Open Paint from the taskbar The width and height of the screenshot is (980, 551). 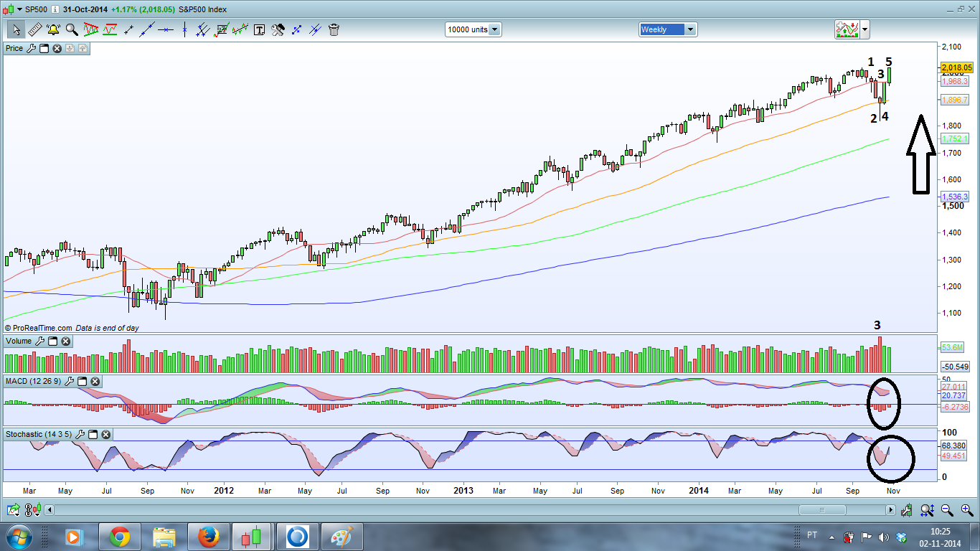click(x=341, y=537)
